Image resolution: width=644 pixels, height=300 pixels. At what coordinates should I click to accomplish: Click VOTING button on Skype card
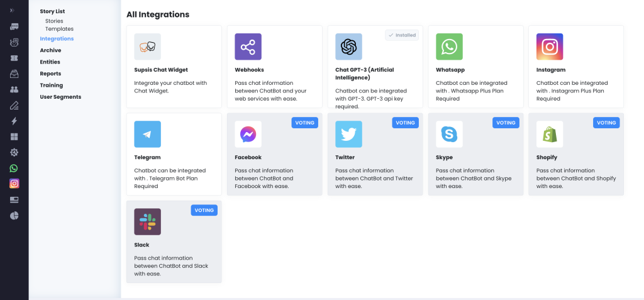506,123
